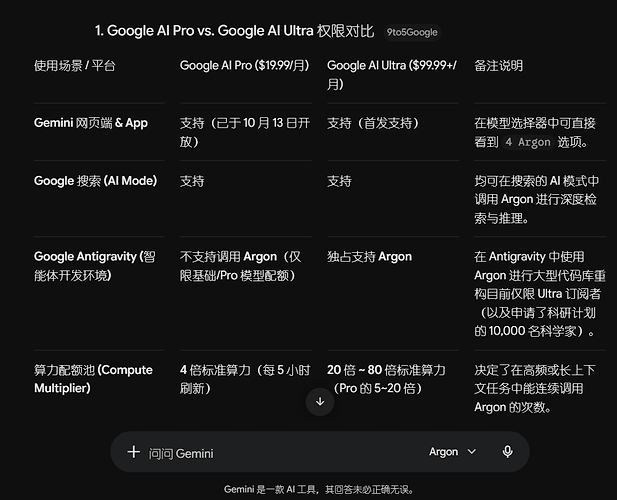Select the 'Google Antigravity (智能体开发环境)' row label
Screen dimensions: 617x500
[x=95, y=266]
